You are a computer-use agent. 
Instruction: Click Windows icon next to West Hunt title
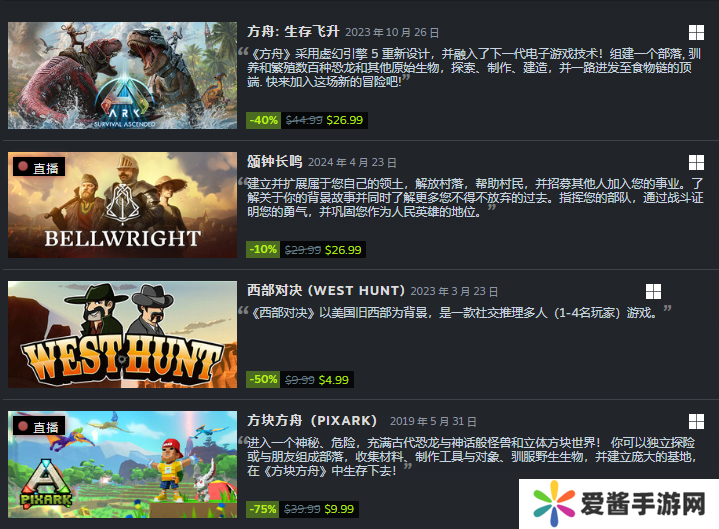653,292
